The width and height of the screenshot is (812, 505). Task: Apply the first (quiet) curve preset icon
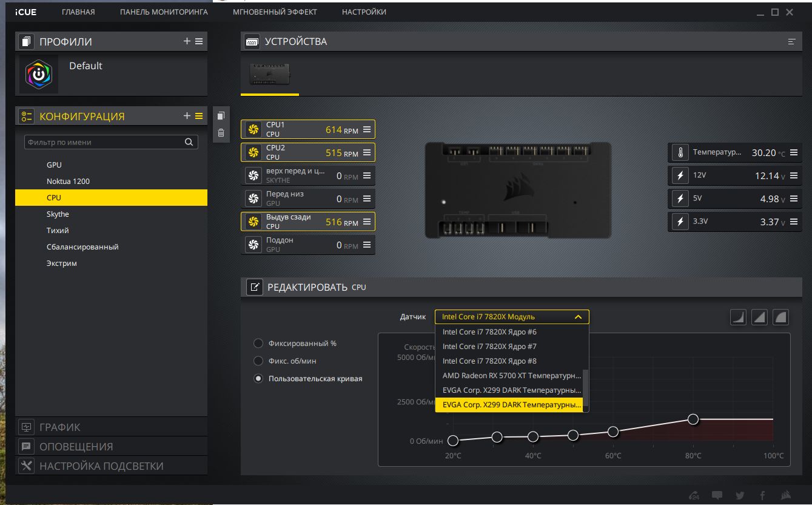pos(738,317)
